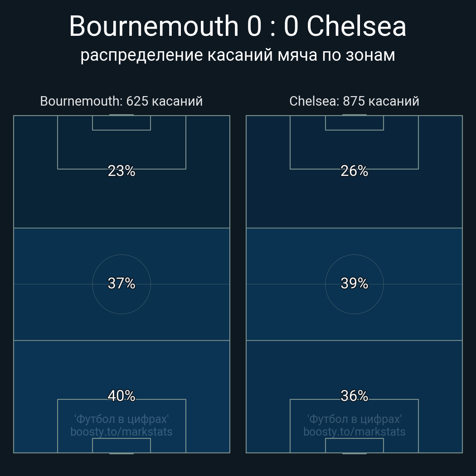Select the Bournemouth: 625 касаний heading
The width and height of the screenshot is (476, 476).
coord(121,101)
